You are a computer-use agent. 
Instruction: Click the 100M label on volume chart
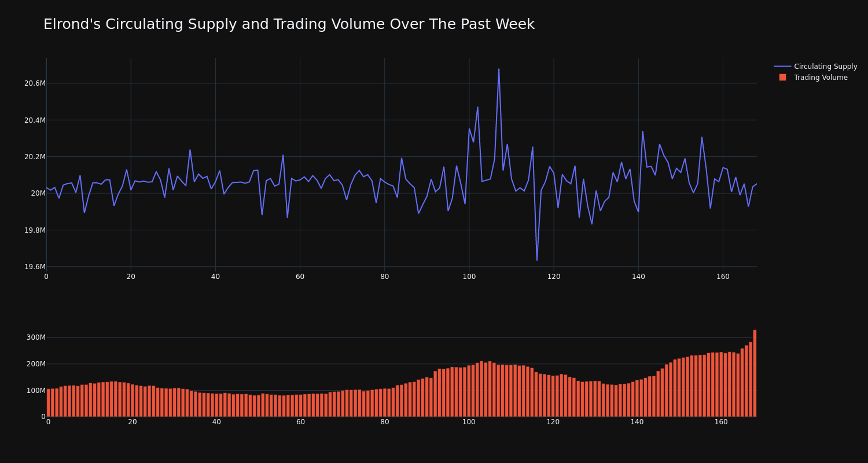[36, 391]
